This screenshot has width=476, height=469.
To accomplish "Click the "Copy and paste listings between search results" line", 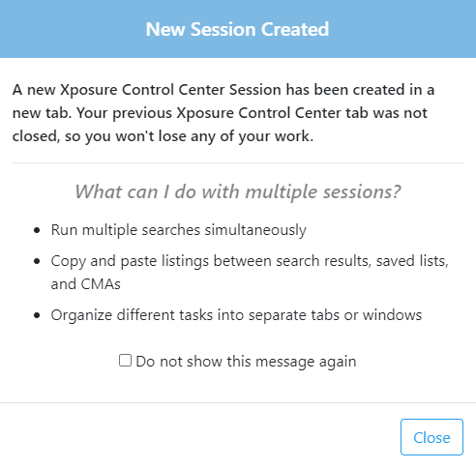I will tap(210, 261).
